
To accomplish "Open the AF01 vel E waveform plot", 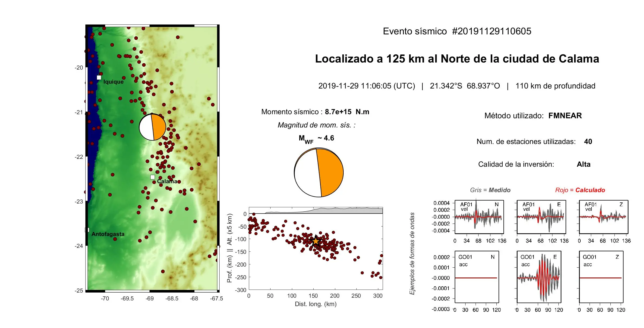I will (x=541, y=217).
